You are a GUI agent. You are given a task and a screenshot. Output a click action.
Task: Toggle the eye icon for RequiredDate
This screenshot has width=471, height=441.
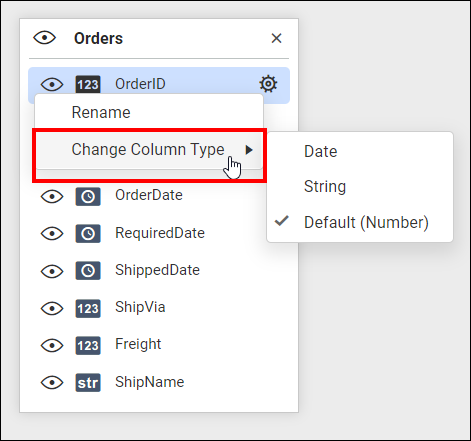(x=52, y=233)
